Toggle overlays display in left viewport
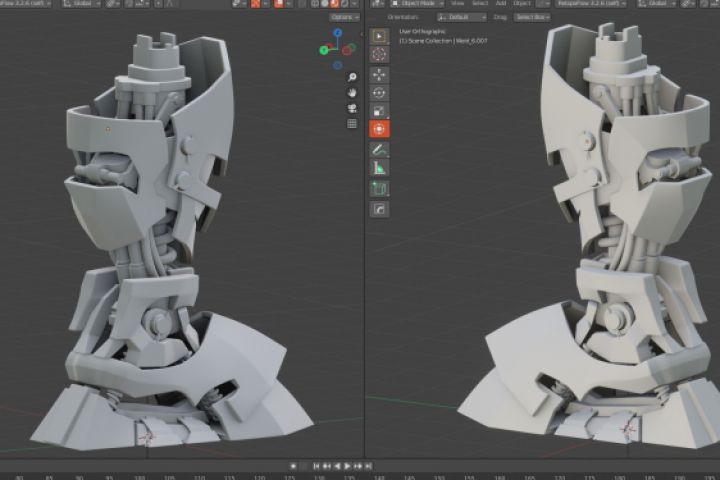The image size is (720, 480). (x=279, y=4)
